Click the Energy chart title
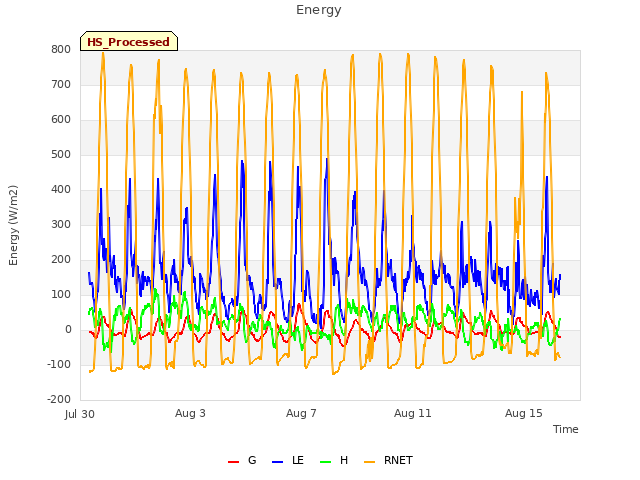640x480 pixels. [x=319, y=10]
